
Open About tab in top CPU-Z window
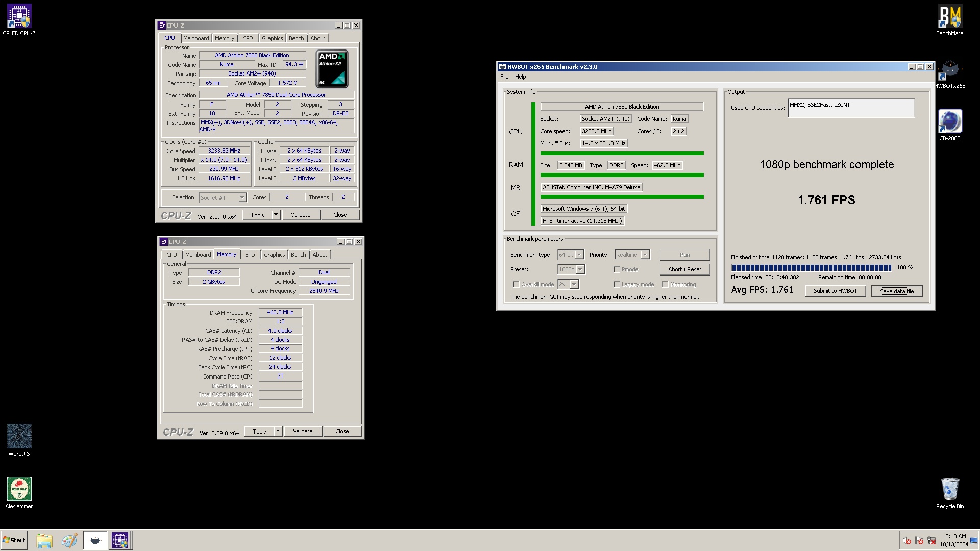point(318,38)
